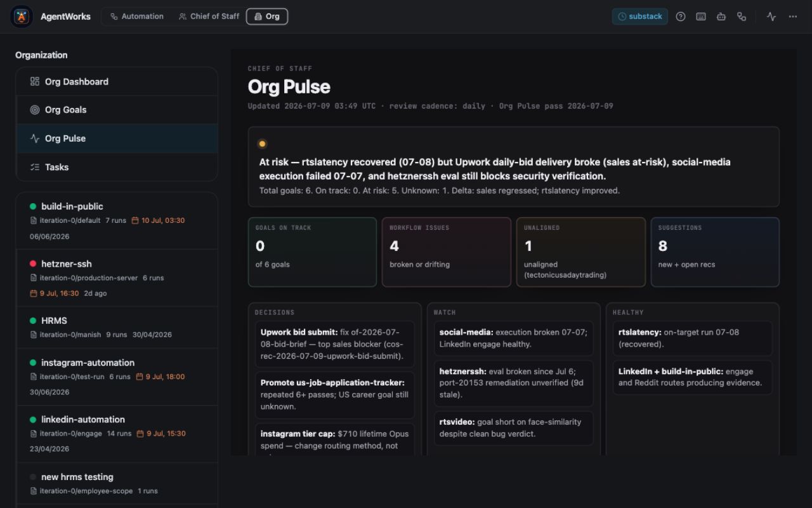Screen dimensions: 812x508
Task: Open the hetzner-ssh workflow
Action: (x=117, y=278)
